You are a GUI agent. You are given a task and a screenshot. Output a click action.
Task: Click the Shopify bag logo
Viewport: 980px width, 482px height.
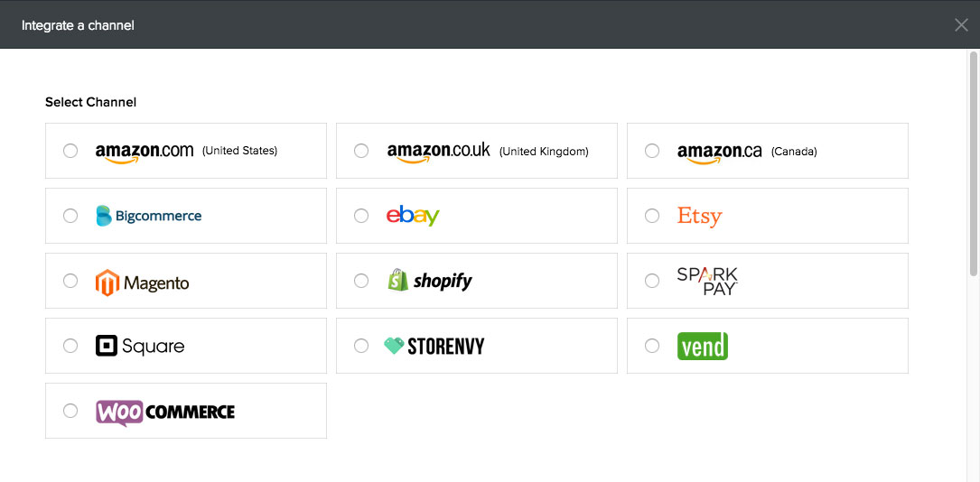398,280
